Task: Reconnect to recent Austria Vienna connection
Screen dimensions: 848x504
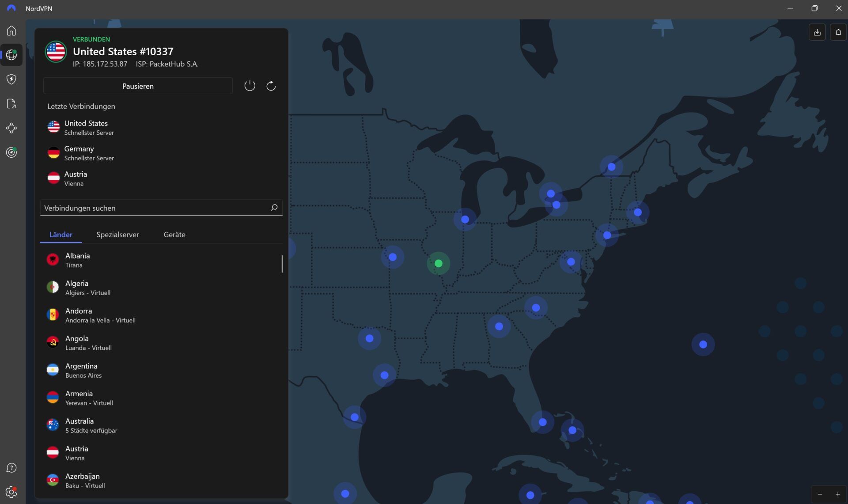Action: (x=161, y=178)
